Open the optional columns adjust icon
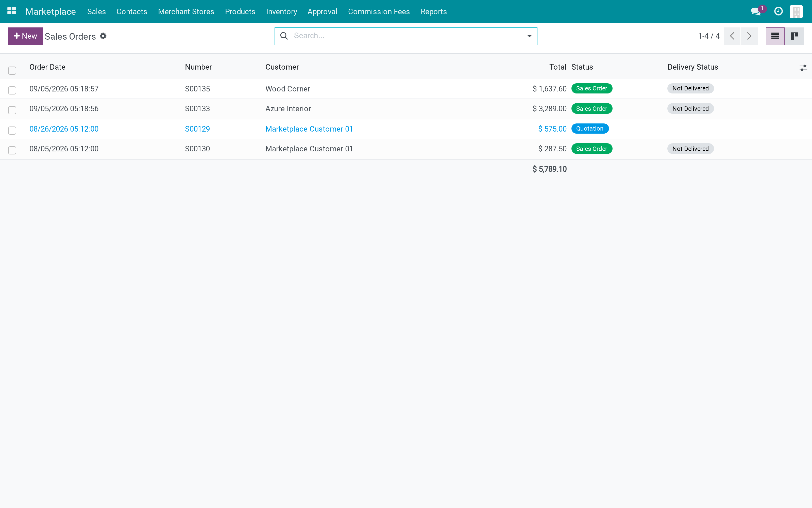 [803, 68]
